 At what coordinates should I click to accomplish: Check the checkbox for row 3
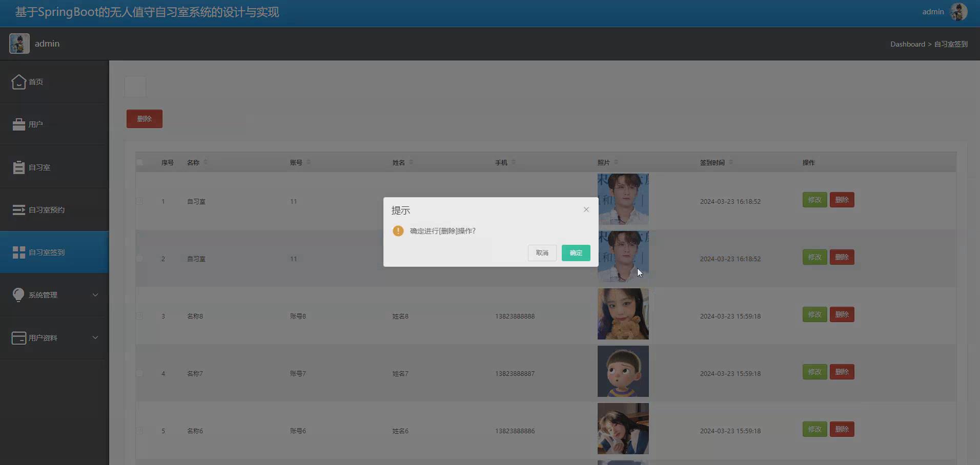(139, 316)
